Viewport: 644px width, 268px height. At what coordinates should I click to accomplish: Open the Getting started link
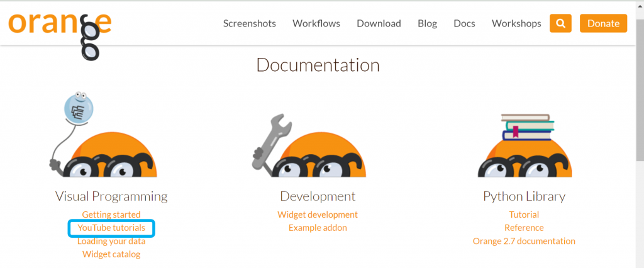tap(111, 215)
